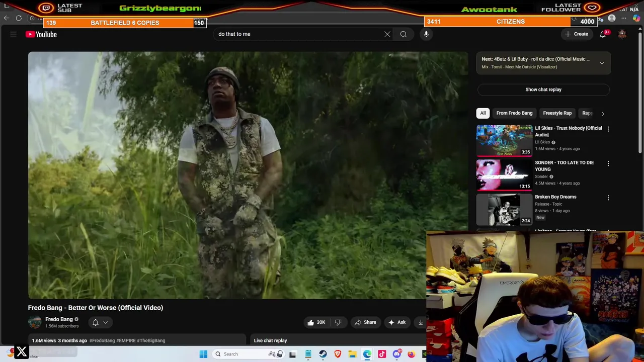644x362 pixels.
Task: Open SONDER - TOO LATE TO DIE YOUNG title
Action: [x=564, y=166]
